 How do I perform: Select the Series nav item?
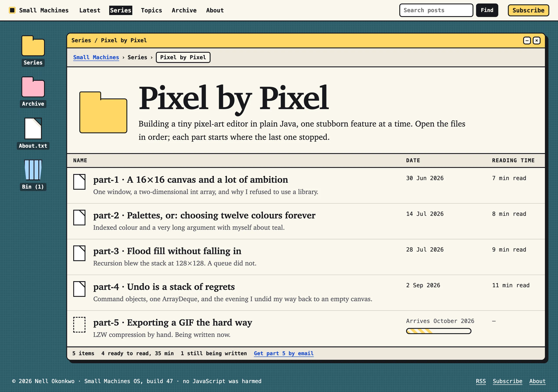pyautogui.click(x=121, y=10)
